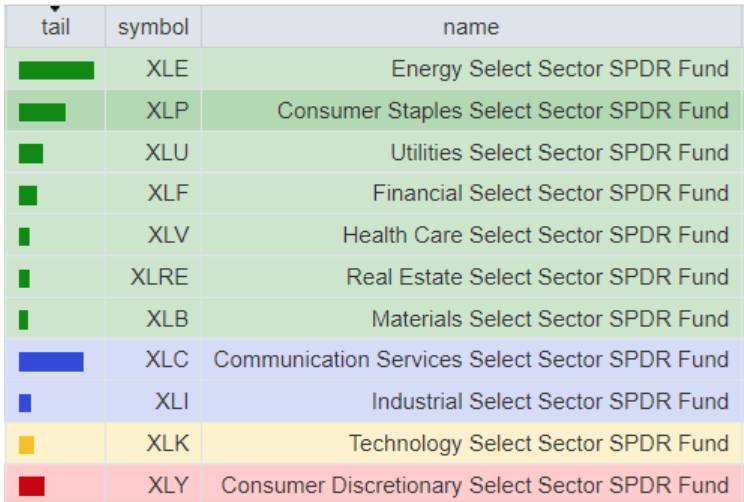744x502 pixels.
Task: Select the XLE symbol cell
Action: click(167, 69)
